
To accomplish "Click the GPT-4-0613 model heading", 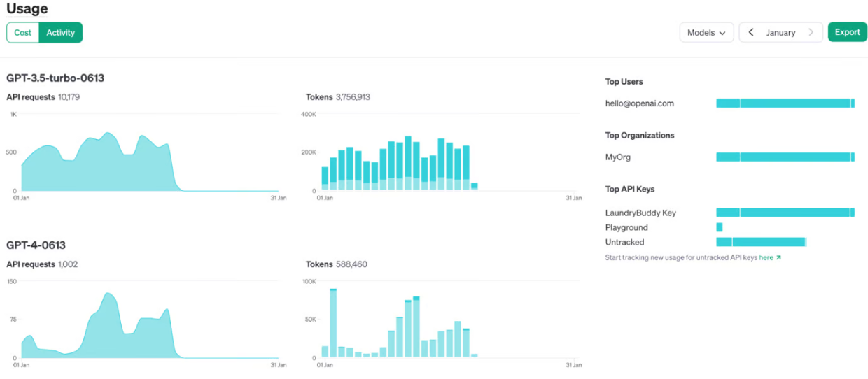I will click(x=36, y=245).
